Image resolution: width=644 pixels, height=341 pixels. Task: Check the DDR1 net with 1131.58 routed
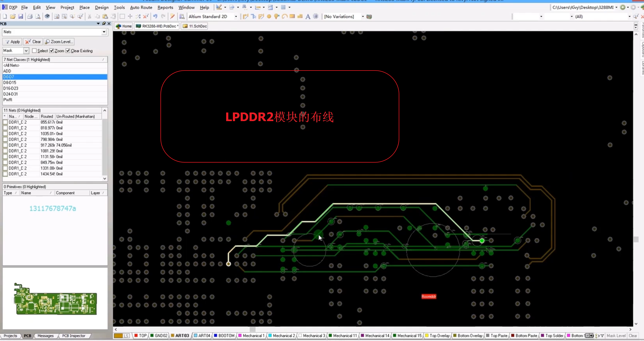tap(5, 157)
